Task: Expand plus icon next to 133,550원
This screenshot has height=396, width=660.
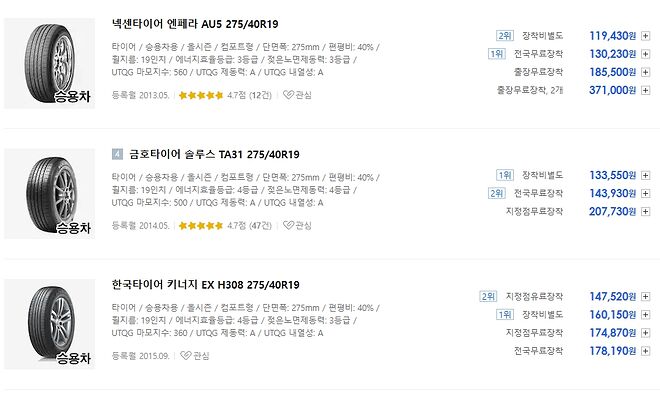Action: pyautogui.click(x=645, y=175)
